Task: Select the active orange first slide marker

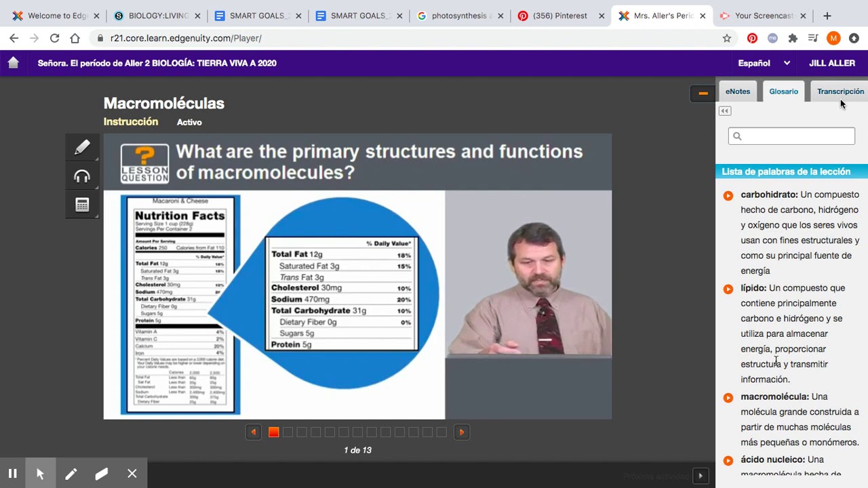Action: tap(274, 432)
